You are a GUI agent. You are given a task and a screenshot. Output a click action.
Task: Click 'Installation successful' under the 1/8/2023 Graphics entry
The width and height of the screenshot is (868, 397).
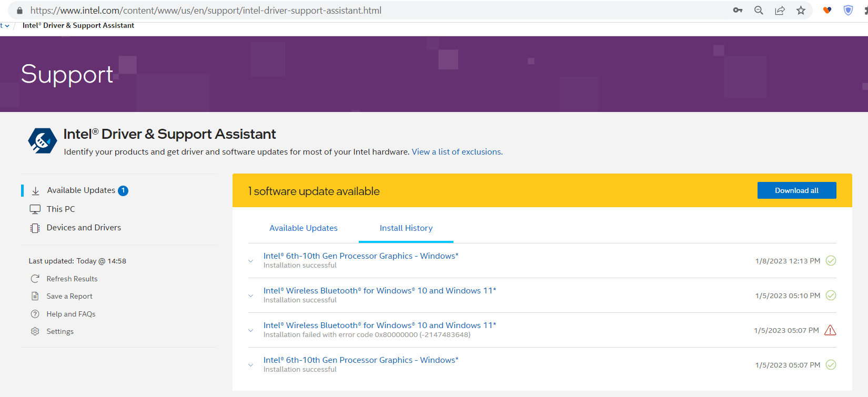pyautogui.click(x=300, y=266)
